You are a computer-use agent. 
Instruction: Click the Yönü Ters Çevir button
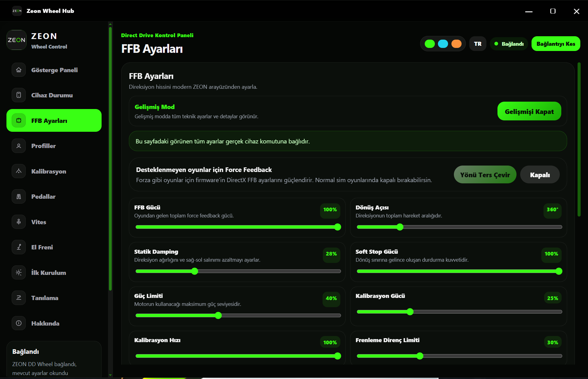pyautogui.click(x=485, y=175)
